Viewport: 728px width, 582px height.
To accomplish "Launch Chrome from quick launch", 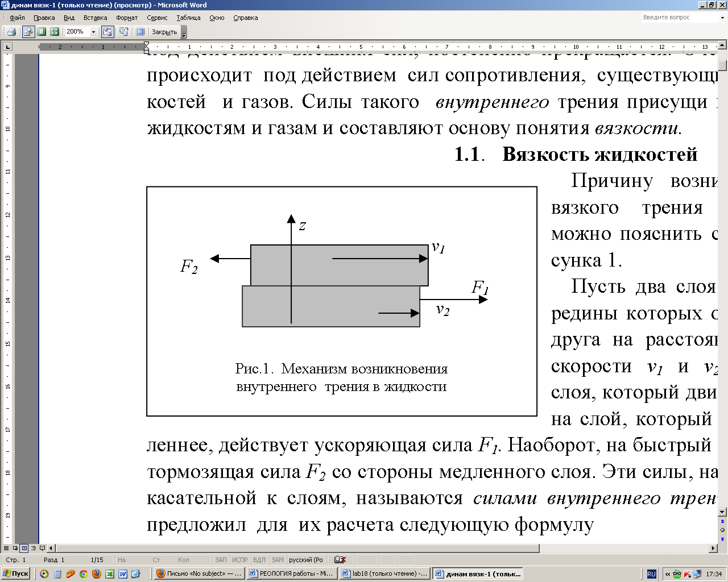I will [x=83, y=574].
